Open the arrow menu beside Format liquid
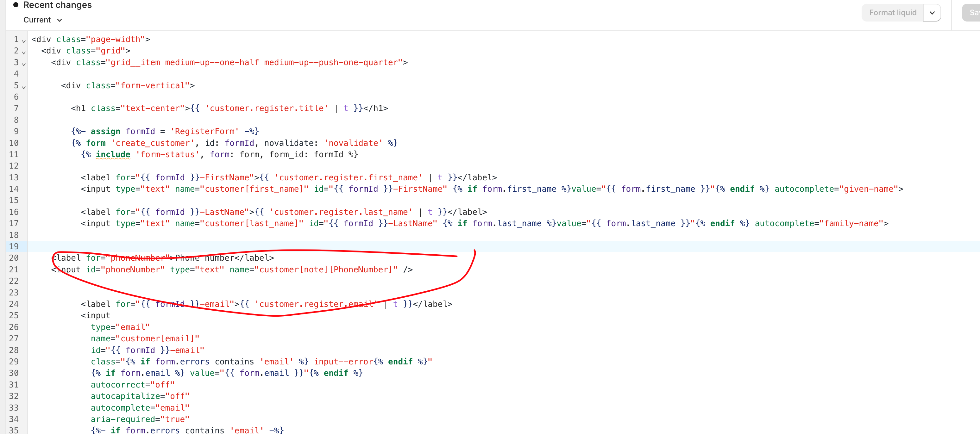This screenshot has height=434, width=980. pyautogui.click(x=932, y=13)
